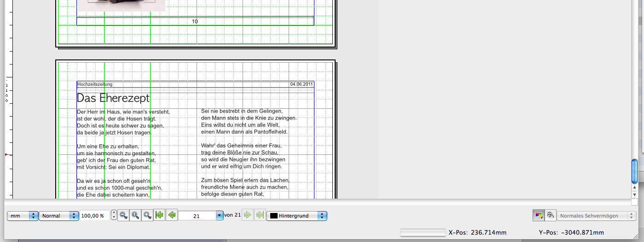Click the greyed last page arrow
Viewport: 644px width, 242px height.
point(260,215)
